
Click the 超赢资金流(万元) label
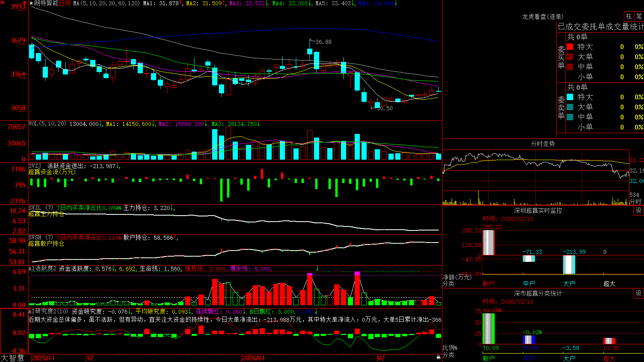tap(52, 172)
